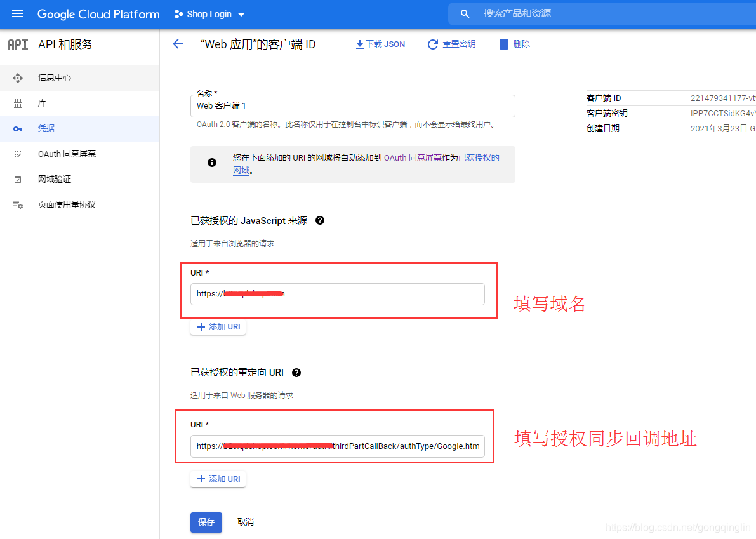Viewport: 756px width, 539px height.
Task: Click the 页面使用量协议 settings icon
Action: pyautogui.click(x=18, y=205)
